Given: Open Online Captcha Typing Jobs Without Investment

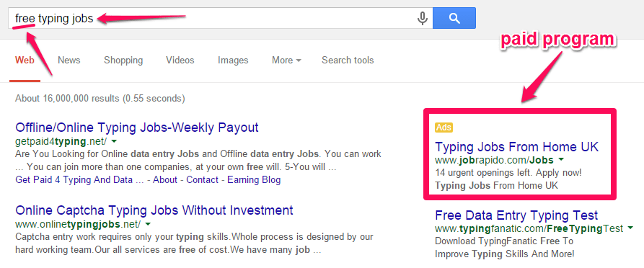Looking at the screenshot, I should coord(154,210).
